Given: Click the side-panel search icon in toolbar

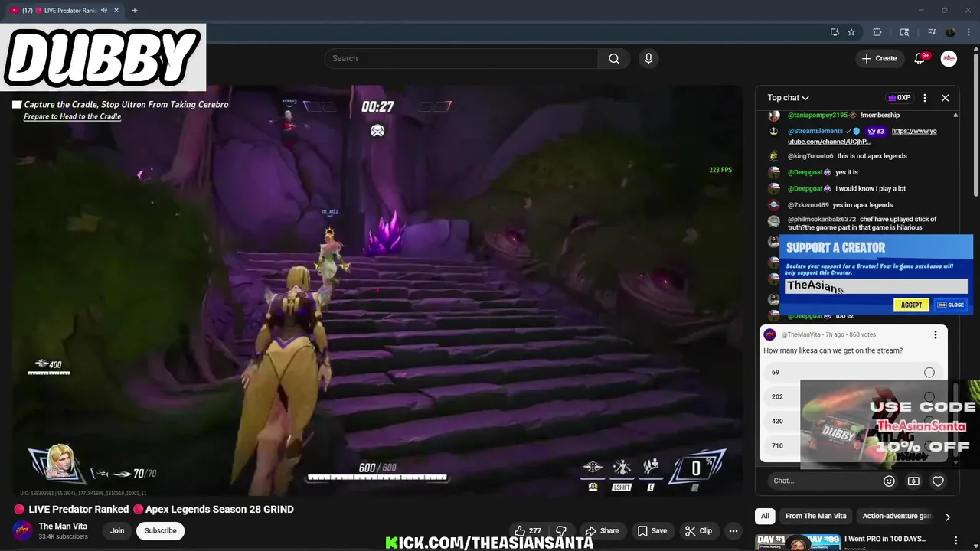Looking at the screenshot, I should pyautogui.click(x=904, y=32).
